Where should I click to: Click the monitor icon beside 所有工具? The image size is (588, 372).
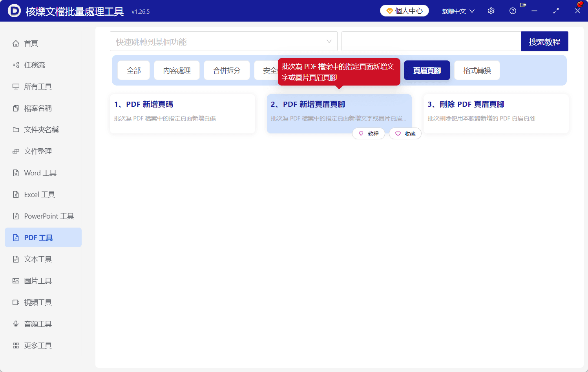[x=16, y=87]
